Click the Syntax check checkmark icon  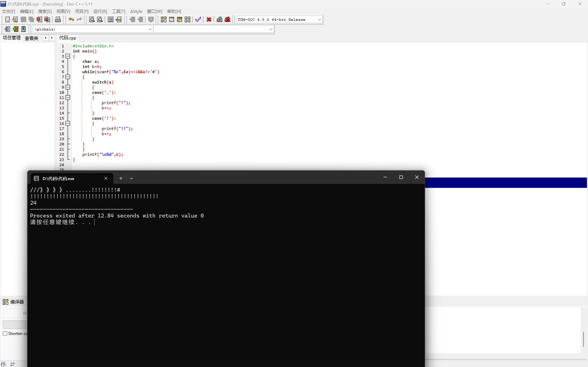point(198,20)
